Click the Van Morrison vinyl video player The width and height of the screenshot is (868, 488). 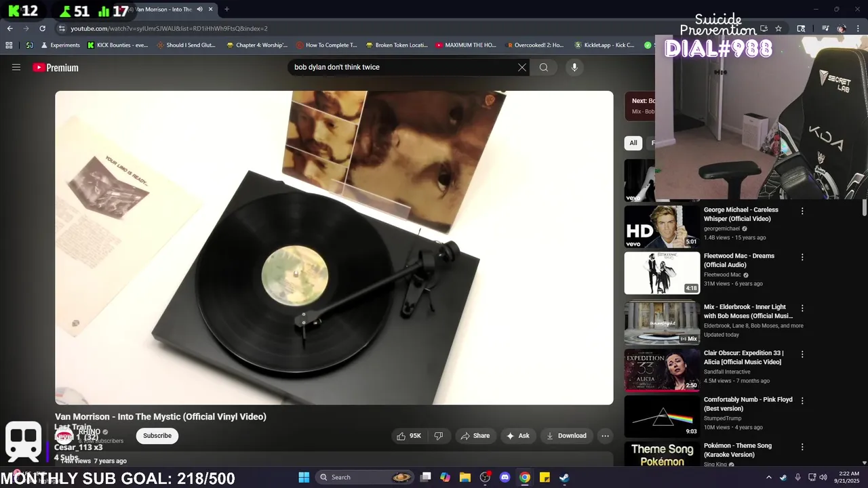(334, 248)
